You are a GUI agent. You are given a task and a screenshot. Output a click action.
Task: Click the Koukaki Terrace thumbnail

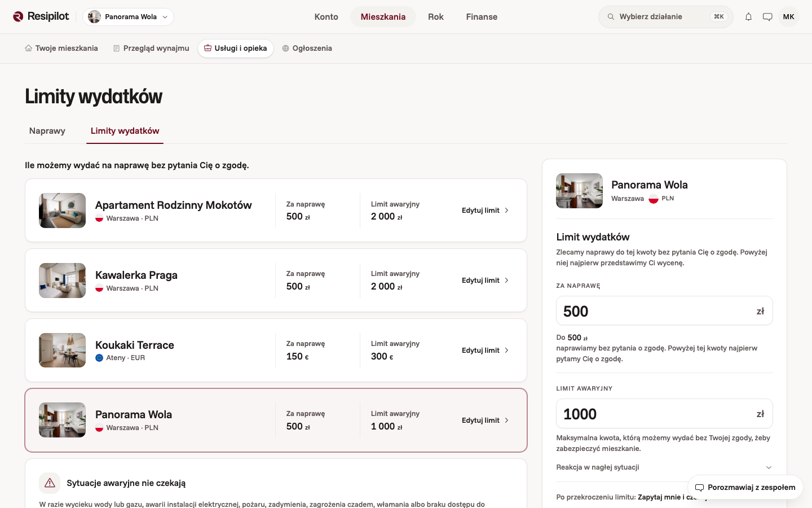pyautogui.click(x=62, y=351)
